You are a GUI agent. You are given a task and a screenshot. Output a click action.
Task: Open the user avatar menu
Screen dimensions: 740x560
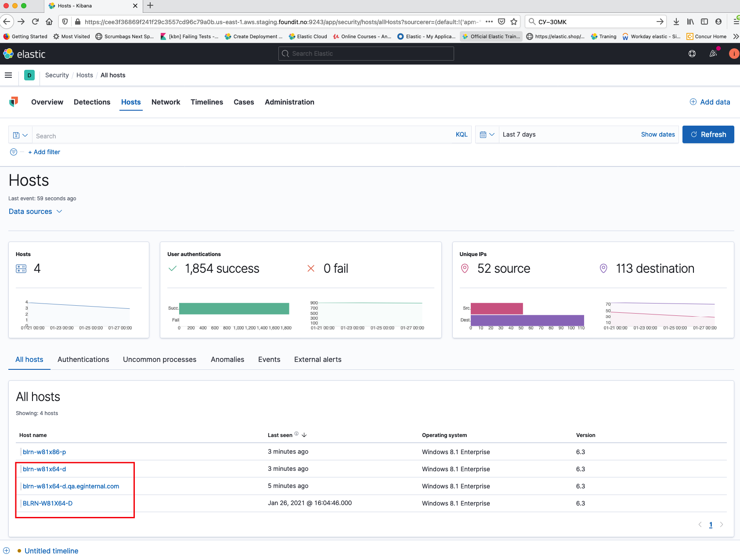pyautogui.click(x=734, y=54)
